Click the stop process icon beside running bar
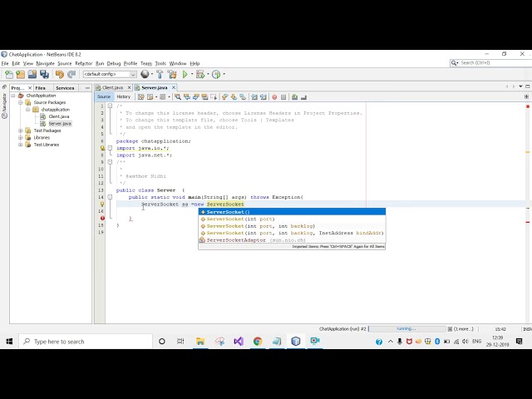 450,329
